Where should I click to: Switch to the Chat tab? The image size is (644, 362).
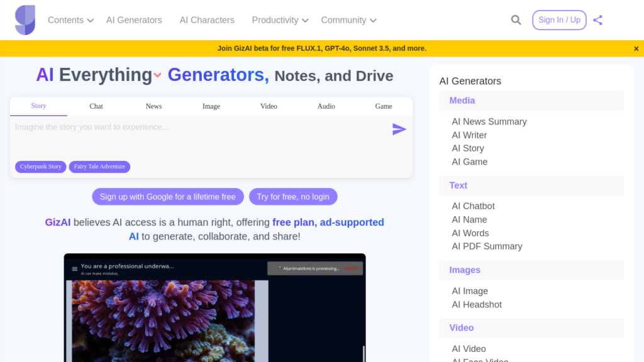(x=96, y=106)
